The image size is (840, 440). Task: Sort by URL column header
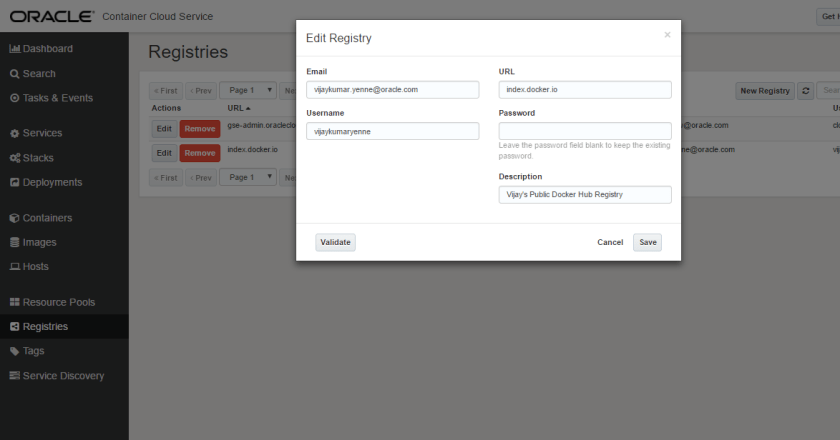(x=238, y=108)
